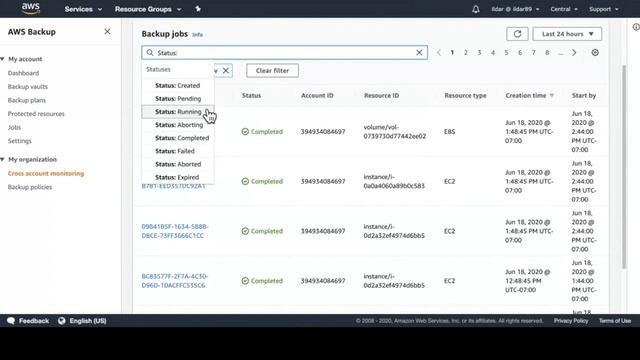Toggle the Creation time sort arrow
Screen dimensions: 640x360
pos(552,96)
